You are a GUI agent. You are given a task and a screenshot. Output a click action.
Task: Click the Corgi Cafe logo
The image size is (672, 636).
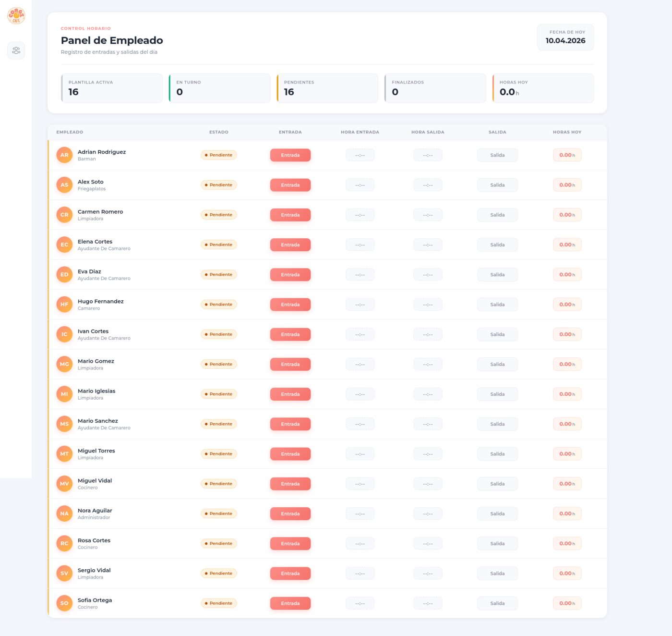[16, 15]
